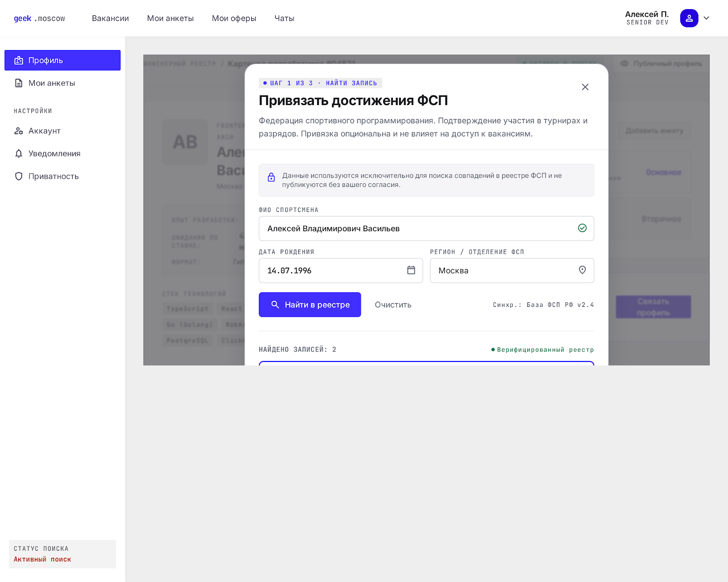This screenshot has width=728, height=582.
Task: Click Активный поиск status text
Action: 42,559
